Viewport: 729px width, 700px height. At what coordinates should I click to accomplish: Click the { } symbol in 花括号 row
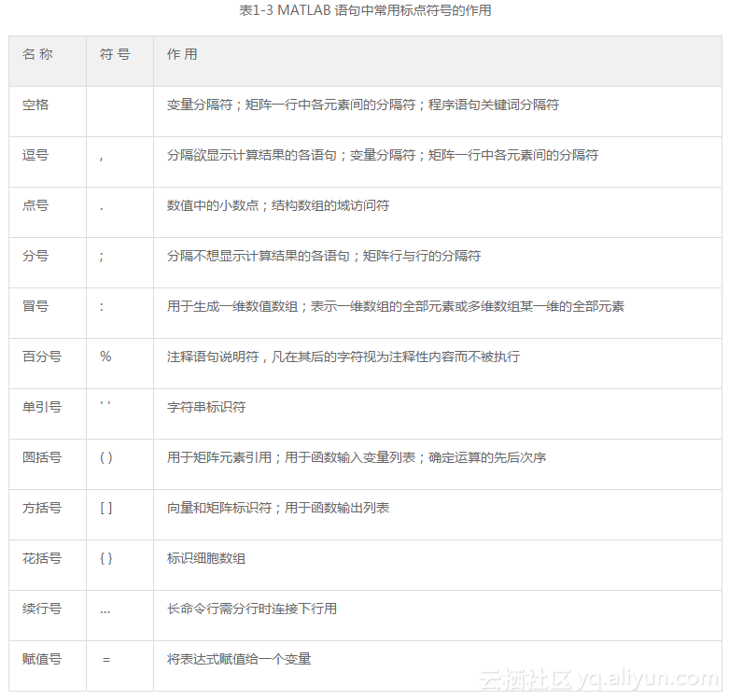click(x=106, y=559)
